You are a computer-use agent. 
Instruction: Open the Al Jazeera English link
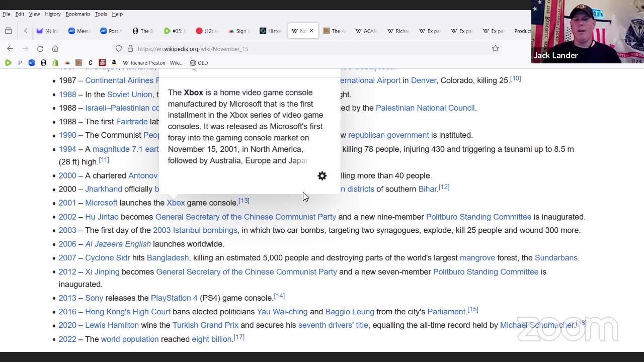(x=118, y=244)
